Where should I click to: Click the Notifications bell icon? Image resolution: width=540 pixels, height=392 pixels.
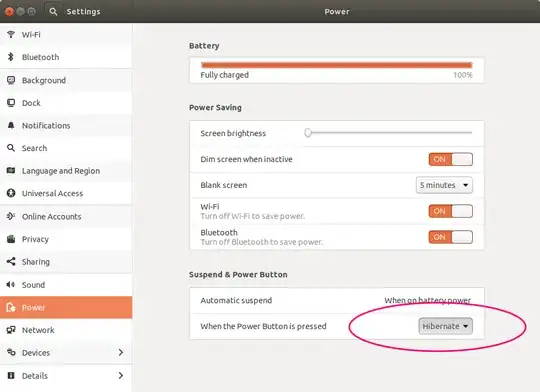click(11, 125)
